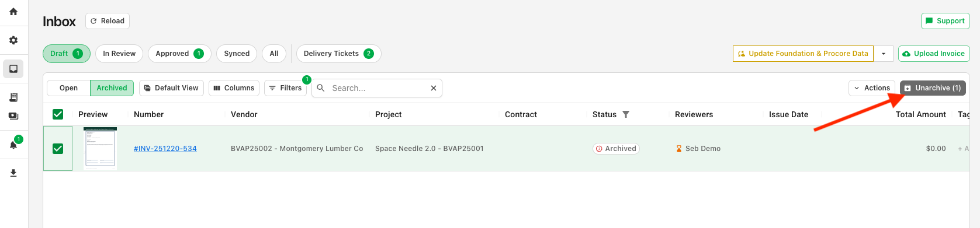Click the Unarchive (1) button

click(x=933, y=88)
